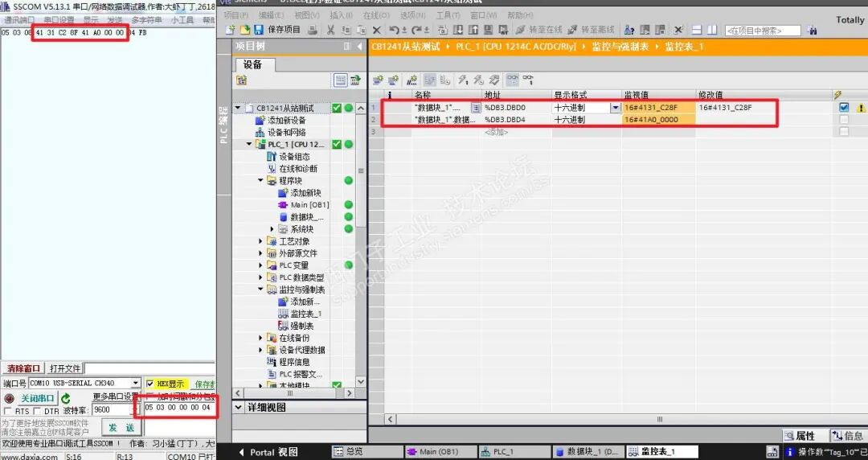Collapse the 监控与强制表 folder
Screen dimensions: 868x460
260,290
